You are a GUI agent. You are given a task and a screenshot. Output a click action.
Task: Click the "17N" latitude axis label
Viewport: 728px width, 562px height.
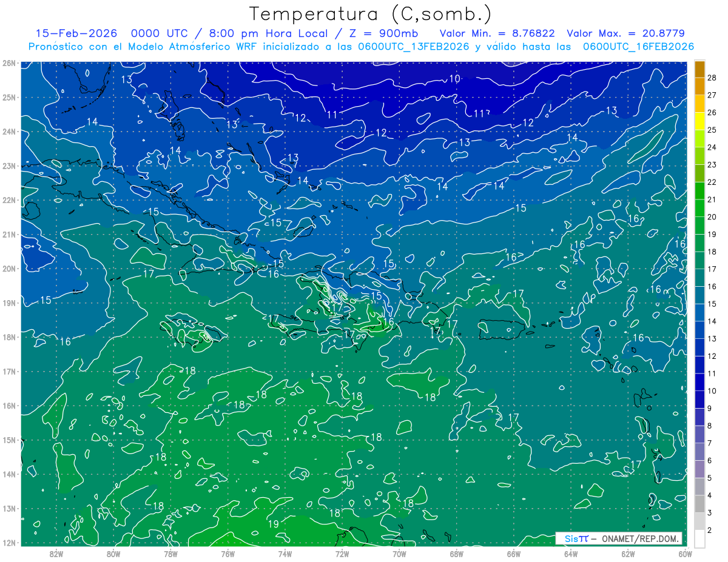click(x=10, y=371)
